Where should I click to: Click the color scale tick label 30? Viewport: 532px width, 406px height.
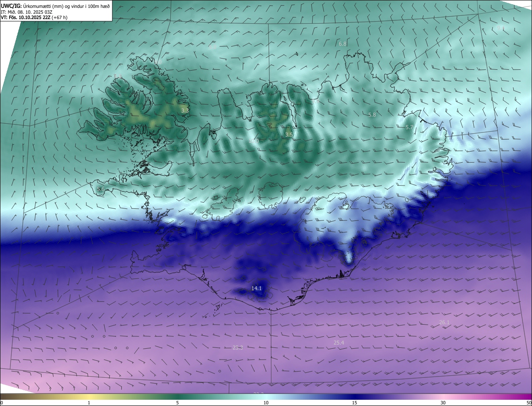coord(443,403)
